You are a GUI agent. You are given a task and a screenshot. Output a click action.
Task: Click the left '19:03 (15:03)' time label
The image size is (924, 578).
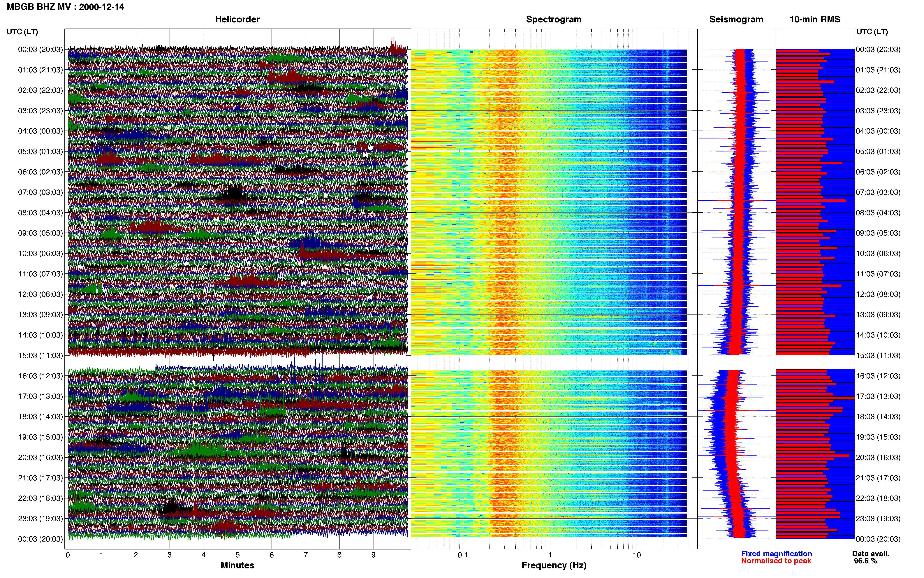(40, 437)
